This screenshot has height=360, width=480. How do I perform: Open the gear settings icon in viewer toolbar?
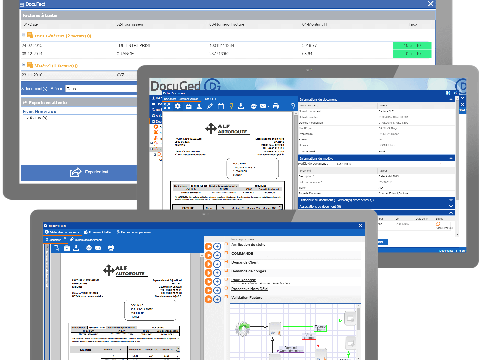pyautogui.click(x=178, y=106)
